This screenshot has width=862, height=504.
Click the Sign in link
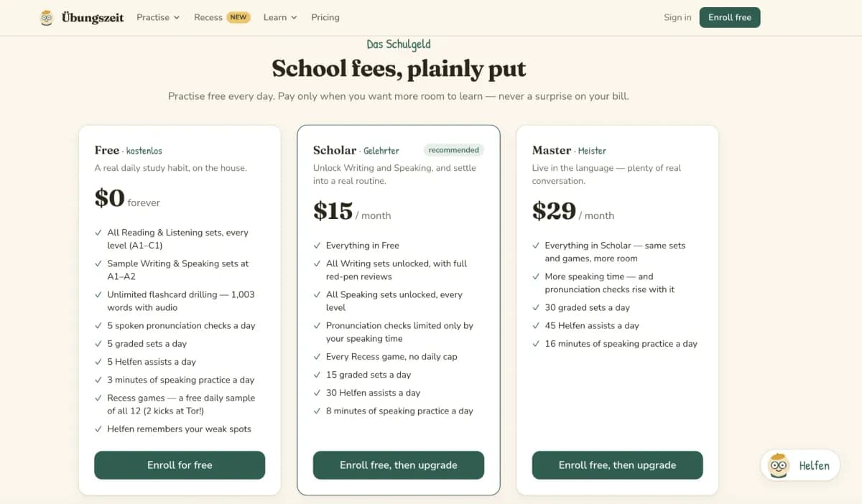(677, 17)
